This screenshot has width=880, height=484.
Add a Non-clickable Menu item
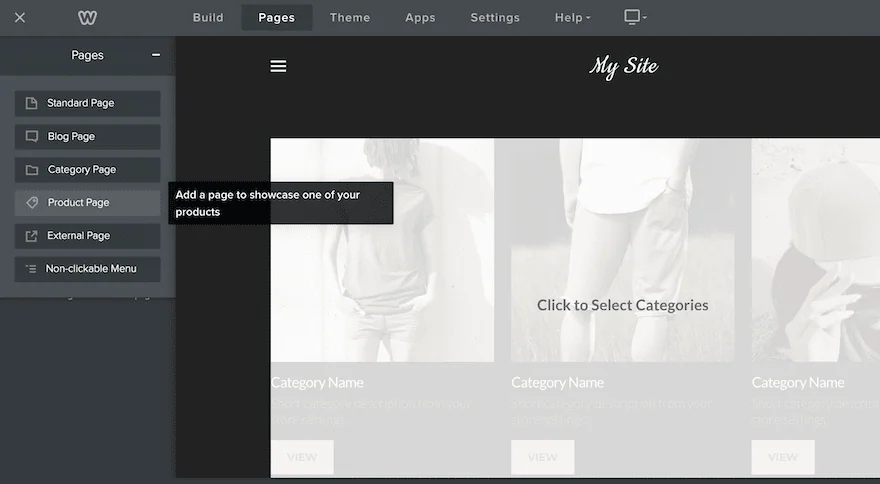tap(88, 269)
